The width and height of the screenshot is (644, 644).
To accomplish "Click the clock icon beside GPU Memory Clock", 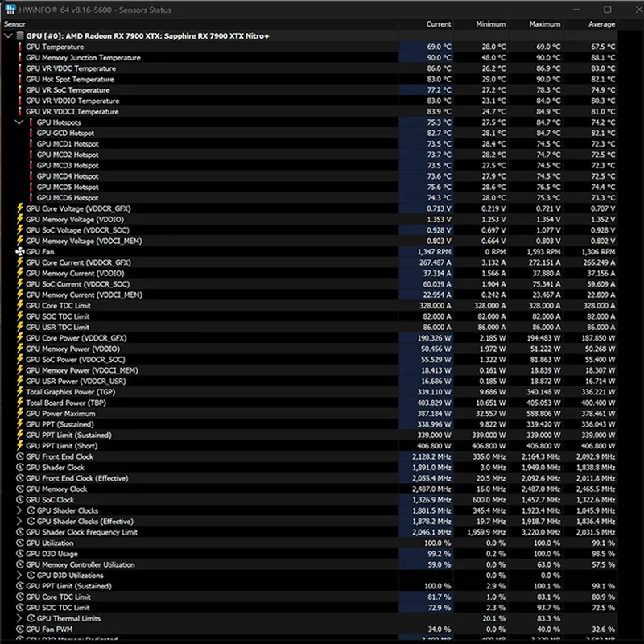I will [20, 489].
